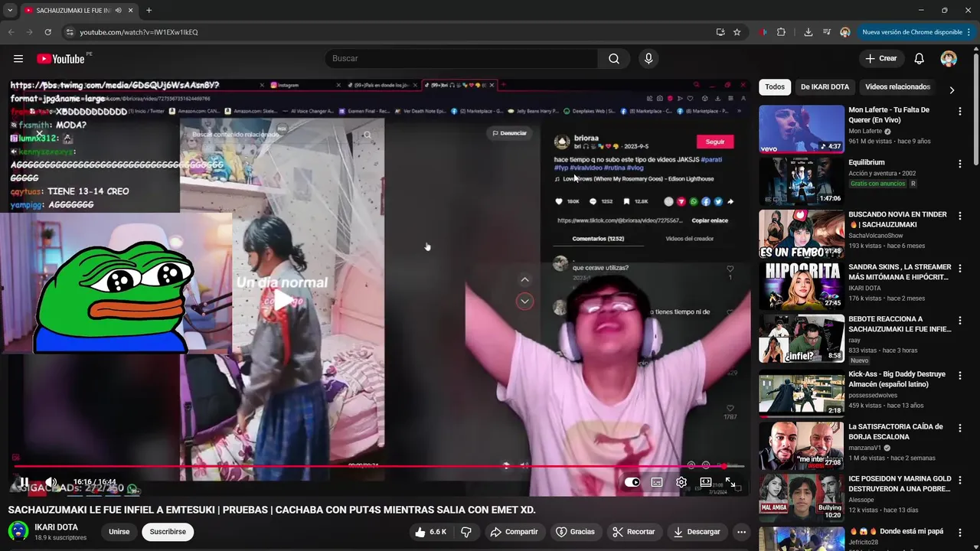The height and width of the screenshot is (551, 980).
Task: Open the Donde está mi papá video
Action: (896, 531)
